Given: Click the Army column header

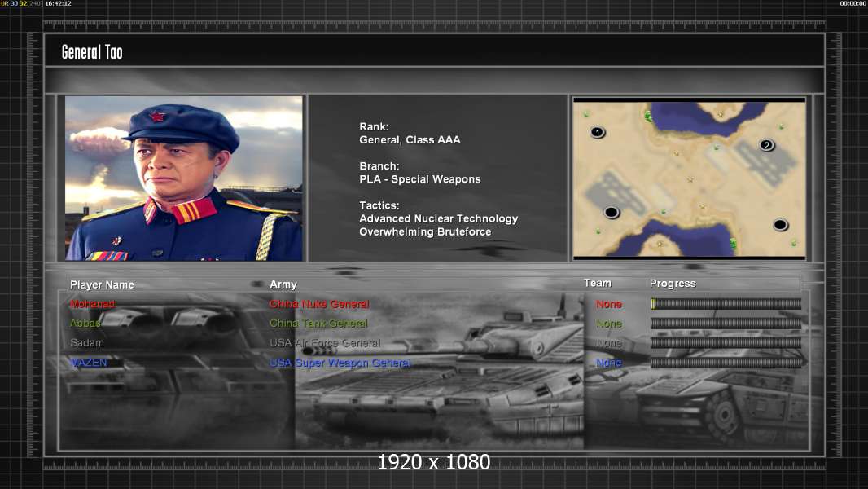Looking at the screenshot, I should click(x=283, y=284).
